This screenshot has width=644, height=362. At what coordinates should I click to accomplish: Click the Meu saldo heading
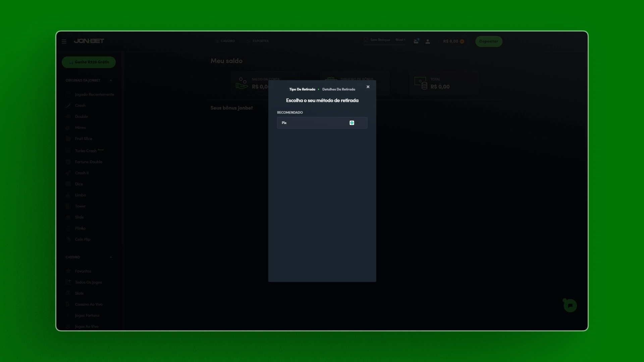(x=226, y=61)
